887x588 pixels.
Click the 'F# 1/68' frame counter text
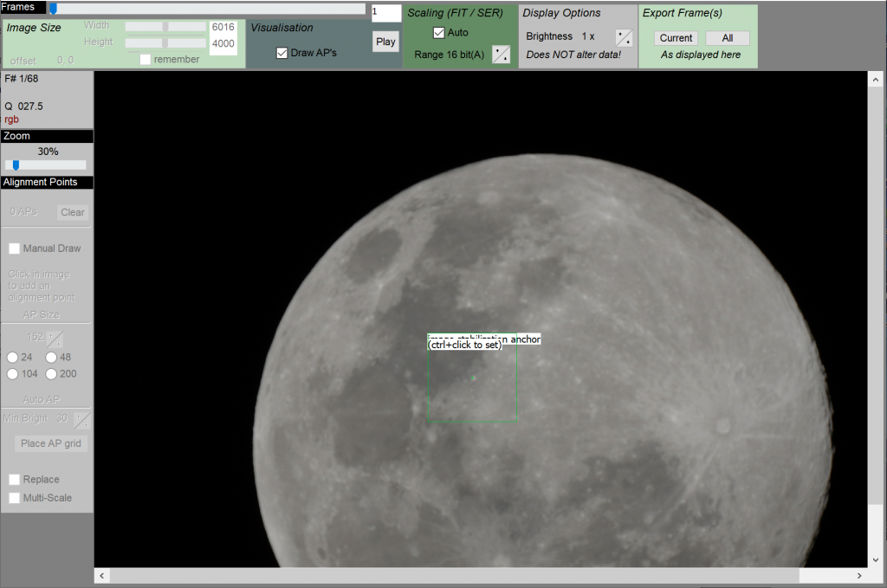pyautogui.click(x=22, y=79)
